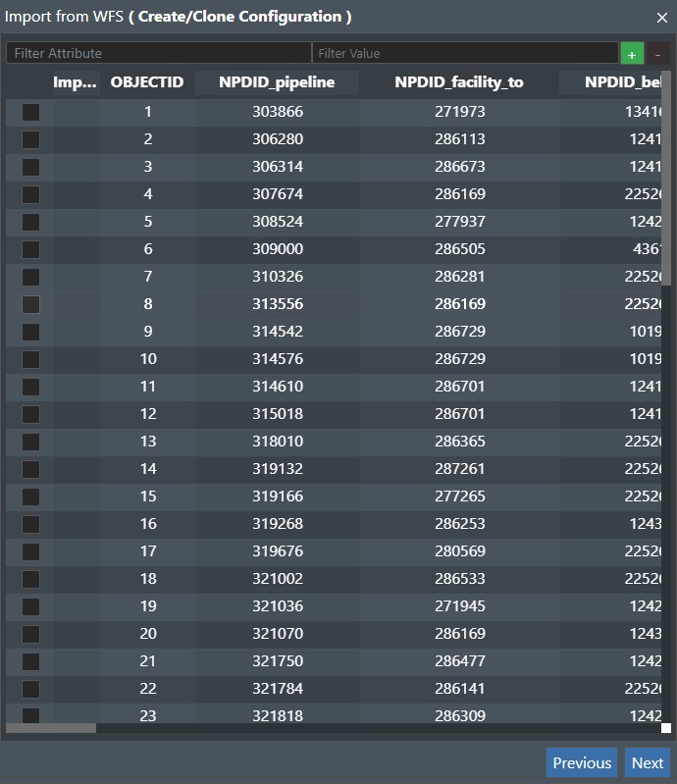
Task: Click the green plus add-filter button
Action: [x=632, y=54]
